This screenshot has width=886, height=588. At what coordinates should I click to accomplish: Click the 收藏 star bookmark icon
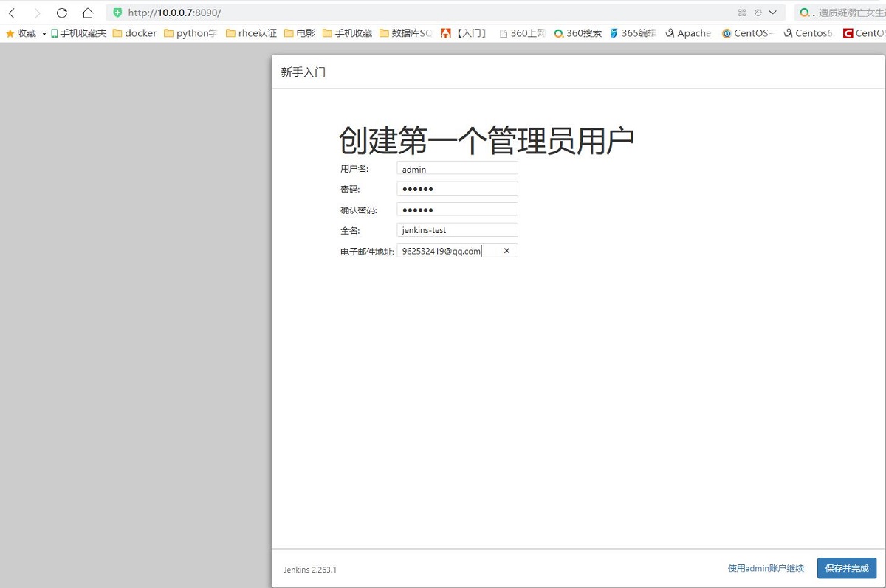(10, 33)
